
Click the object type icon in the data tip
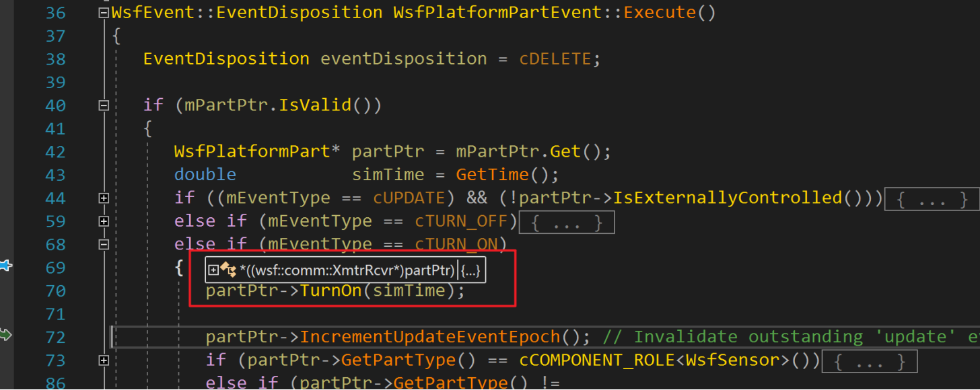(229, 270)
